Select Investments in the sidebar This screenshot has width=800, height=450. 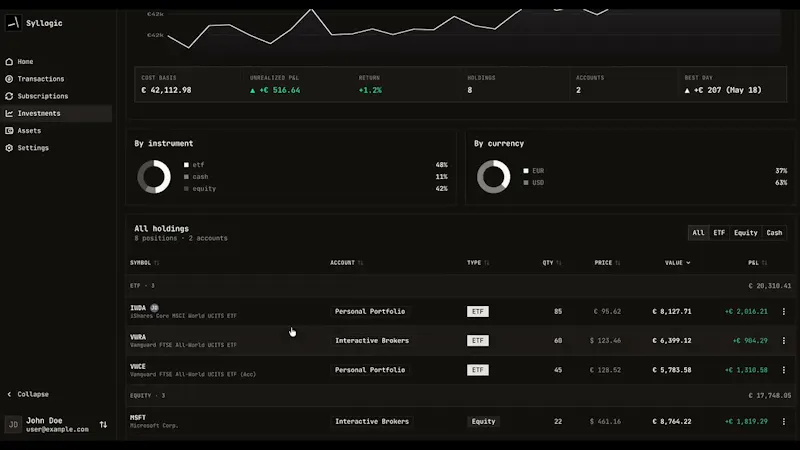(56, 113)
